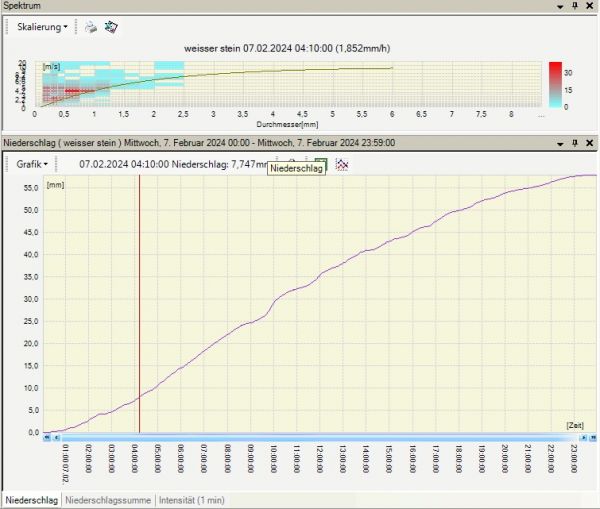Toggle auto-hide pin on the Niederschlag panel
This screenshot has width=600, height=509.
pos(575,143)
